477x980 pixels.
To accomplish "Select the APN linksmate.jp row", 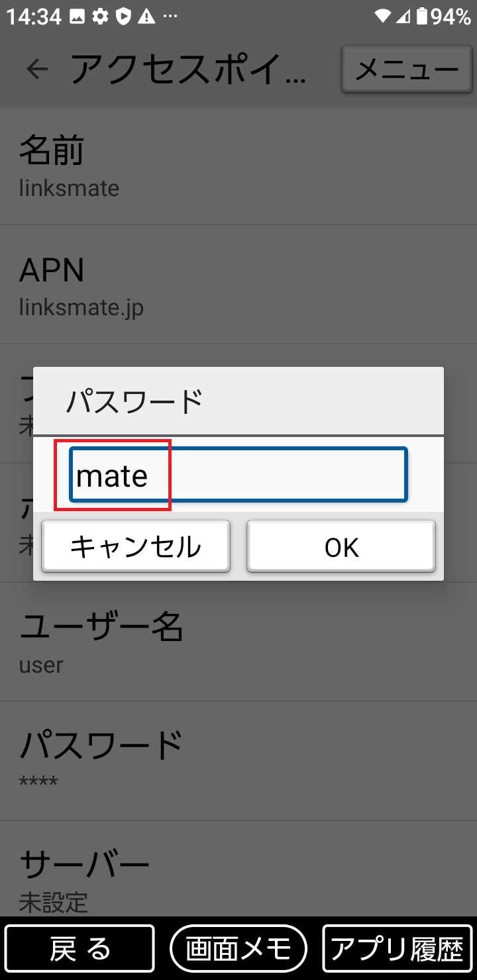I will [x=238, y=285].
